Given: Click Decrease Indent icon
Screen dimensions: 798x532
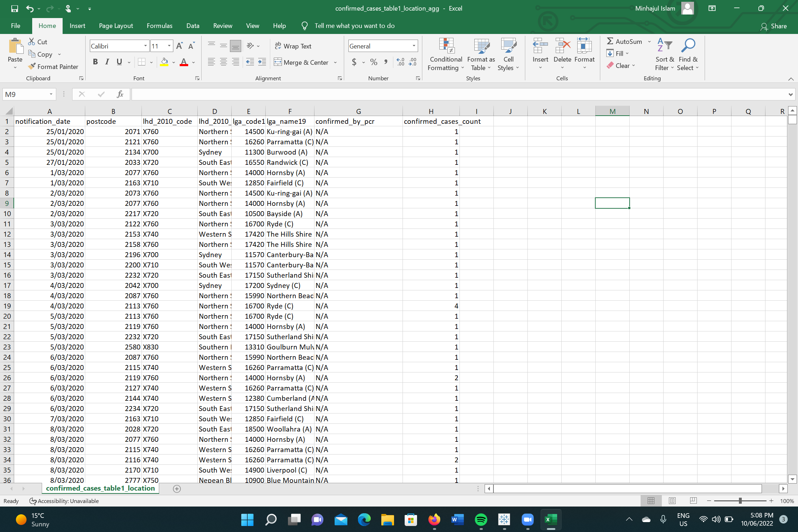Looking at the screenshot, I should [x=250, y=62].
